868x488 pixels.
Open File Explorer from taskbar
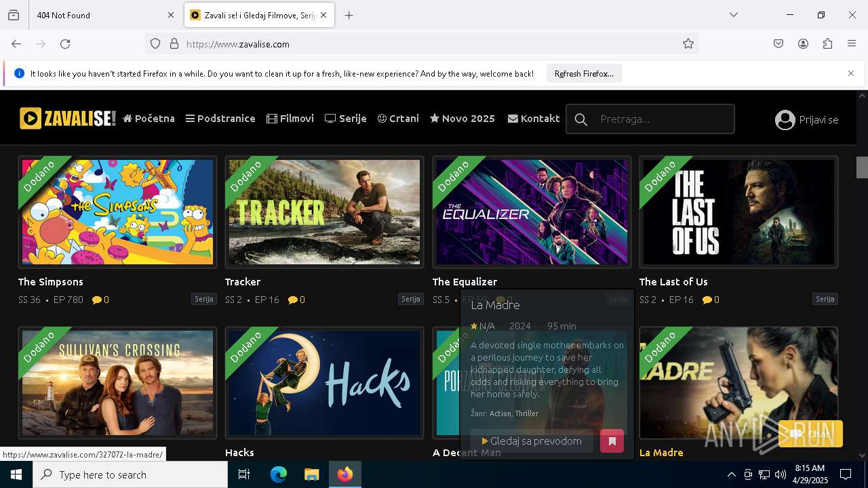[x=311, y=474]
